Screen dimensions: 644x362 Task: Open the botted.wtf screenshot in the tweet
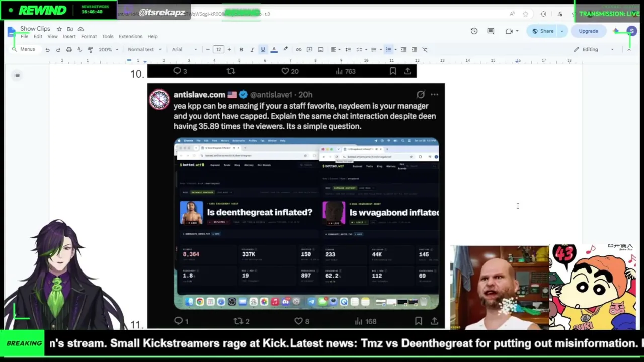tap(306, 223)
